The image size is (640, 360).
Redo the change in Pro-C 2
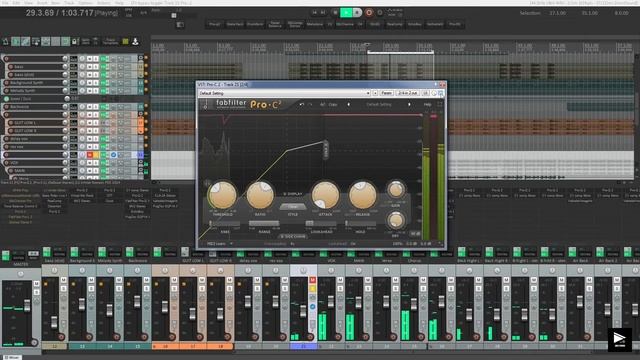[x=310, y=104]
